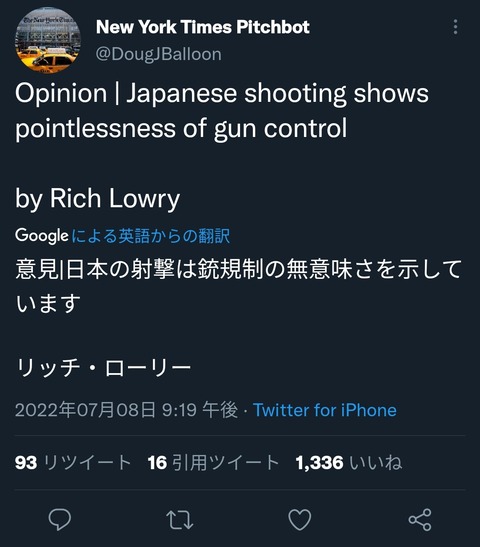Screen dimensions: 480x547
Task: Select the translated name リッチ・ローリー
Action: 103,368
